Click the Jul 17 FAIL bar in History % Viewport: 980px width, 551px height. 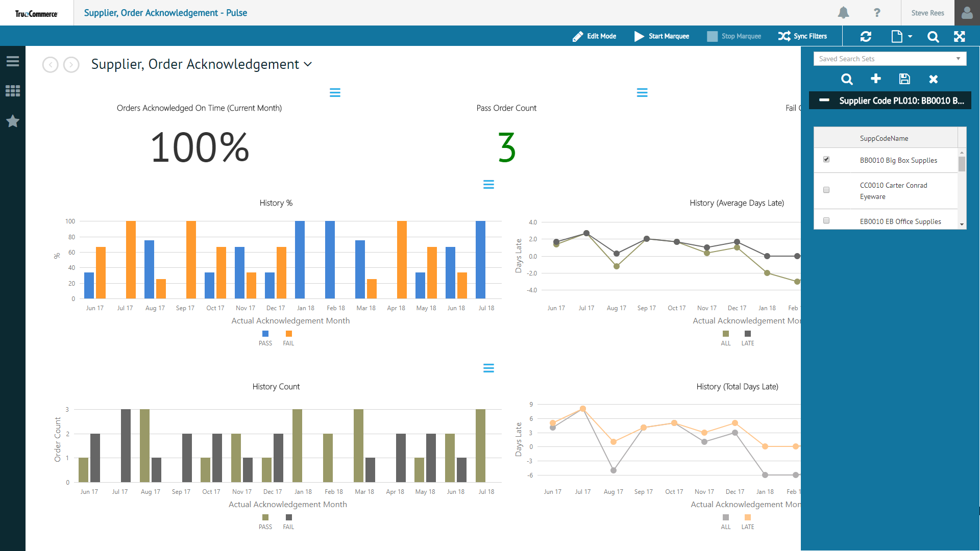(x=131, y=260)
